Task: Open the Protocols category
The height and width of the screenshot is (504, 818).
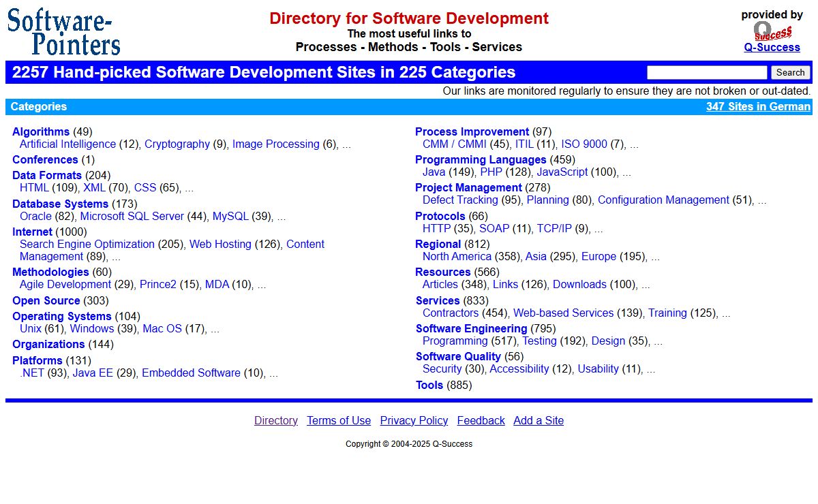Action: [x=440, y=217]
